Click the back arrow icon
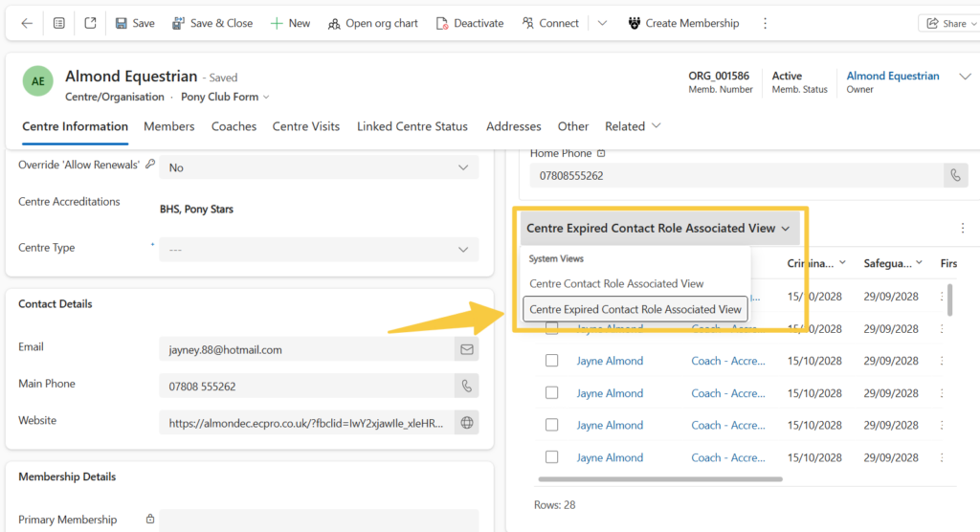The image size is (980, 532). (x=27, y=23)
